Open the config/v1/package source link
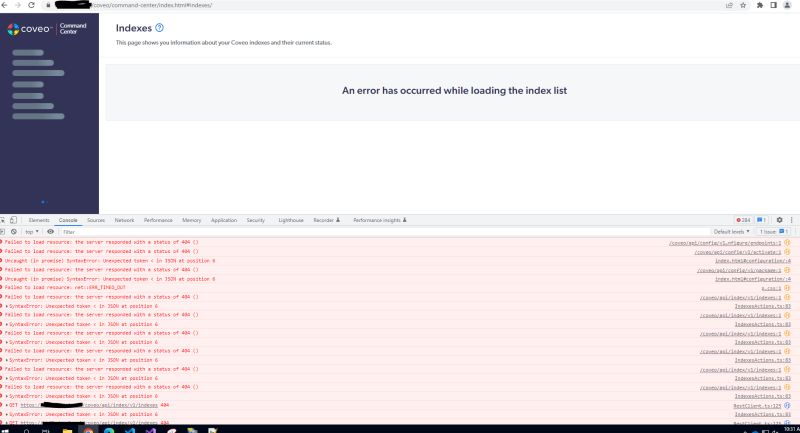The width and height of the screenshot is (800, 433). 739,270
